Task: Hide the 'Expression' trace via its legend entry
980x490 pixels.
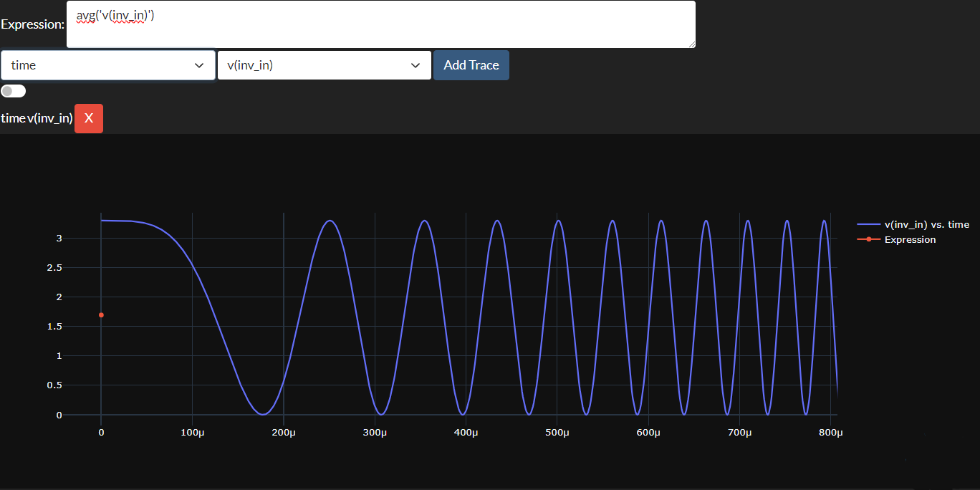Action: point(911,239)
